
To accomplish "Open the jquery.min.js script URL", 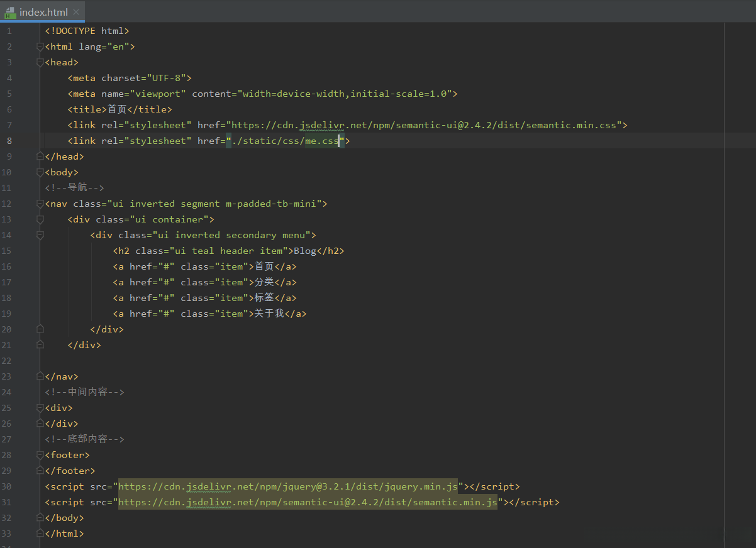I will (291, 486).
